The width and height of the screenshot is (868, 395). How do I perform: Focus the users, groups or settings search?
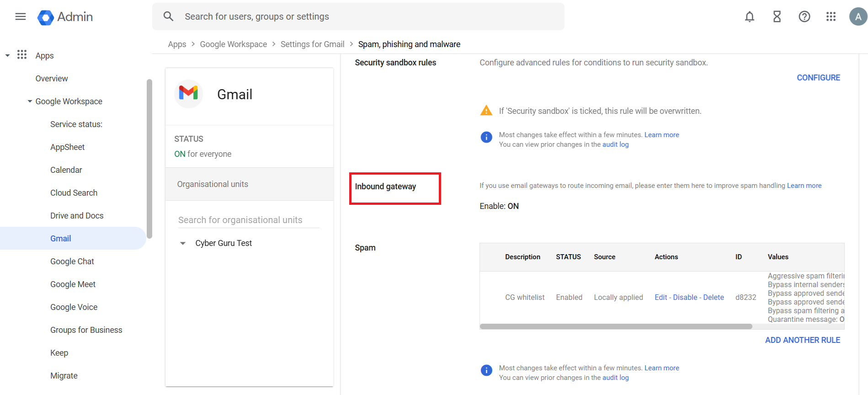click(x=358, y=16)
